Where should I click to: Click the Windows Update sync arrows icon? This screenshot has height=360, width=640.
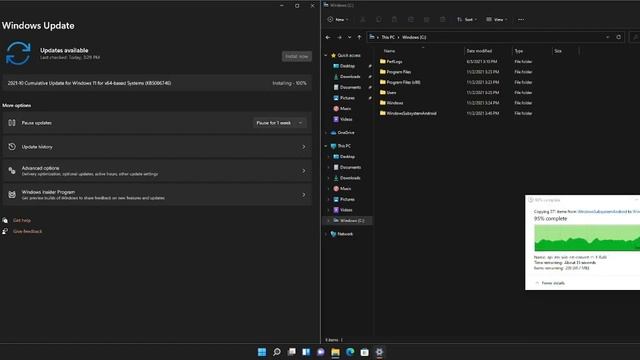tap(18, 53)
